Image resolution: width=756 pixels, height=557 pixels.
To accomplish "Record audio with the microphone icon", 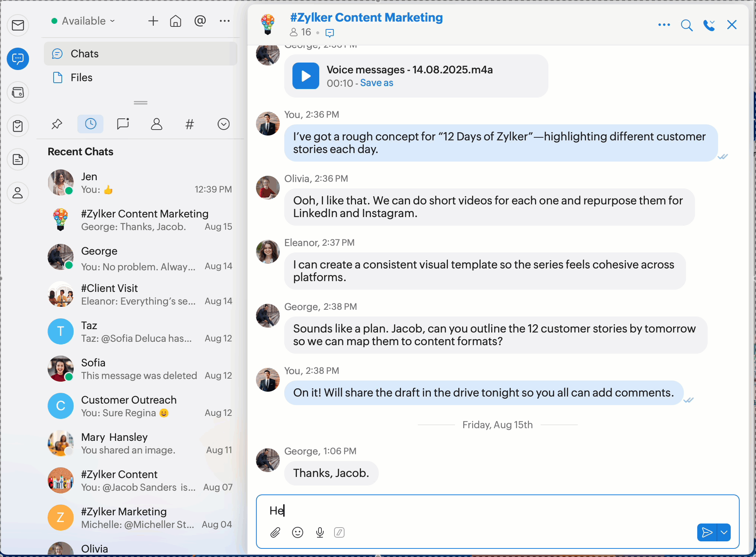I will [320, 532].
